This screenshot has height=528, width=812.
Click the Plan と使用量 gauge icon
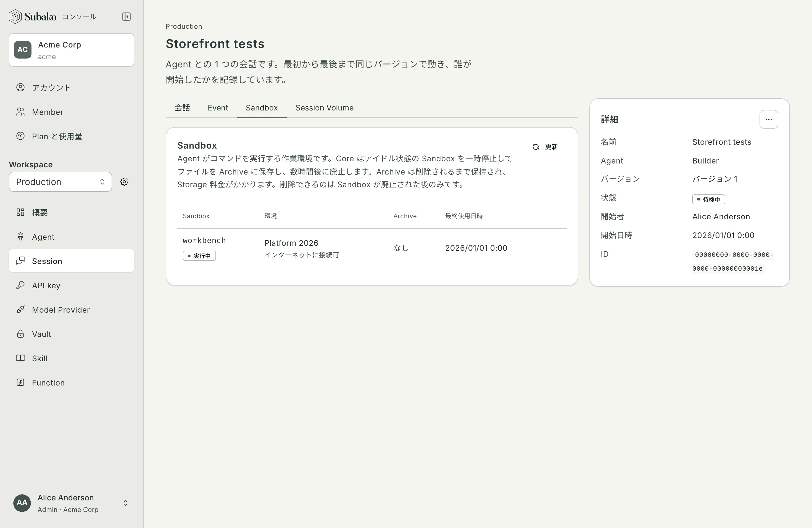(20, 136)
